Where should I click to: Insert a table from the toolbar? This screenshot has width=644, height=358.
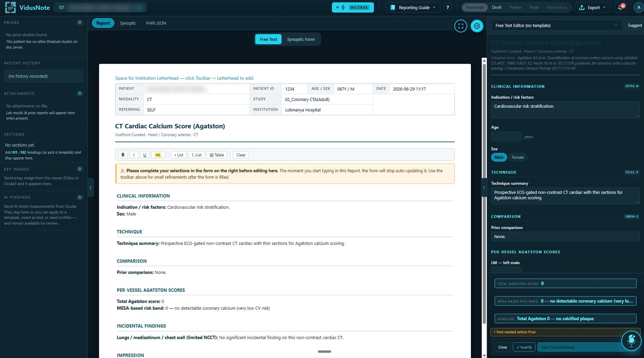pyautogui.click(x=217, y=155)
